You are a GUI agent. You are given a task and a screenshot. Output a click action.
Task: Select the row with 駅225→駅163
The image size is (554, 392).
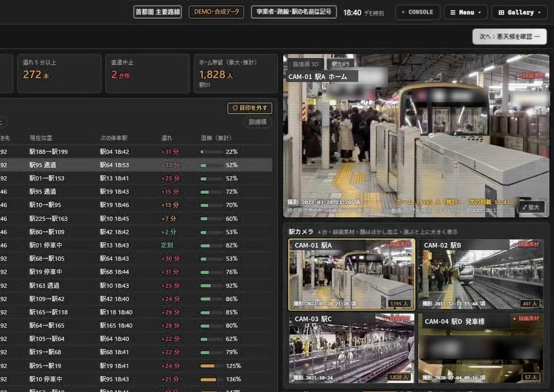136,219
